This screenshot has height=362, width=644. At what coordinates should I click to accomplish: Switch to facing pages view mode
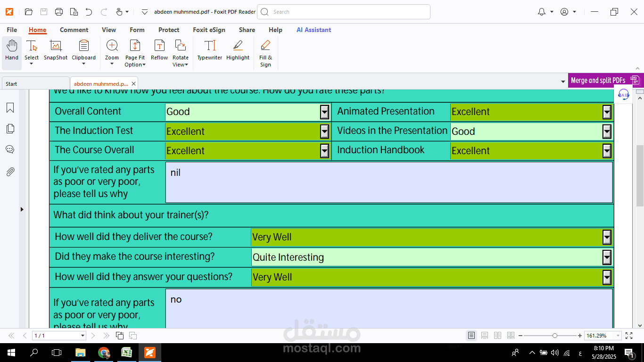(x=497, y=336)
